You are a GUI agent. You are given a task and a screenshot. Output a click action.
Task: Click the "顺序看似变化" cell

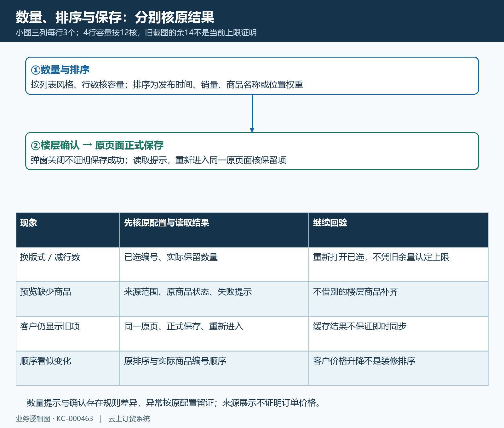68,369
